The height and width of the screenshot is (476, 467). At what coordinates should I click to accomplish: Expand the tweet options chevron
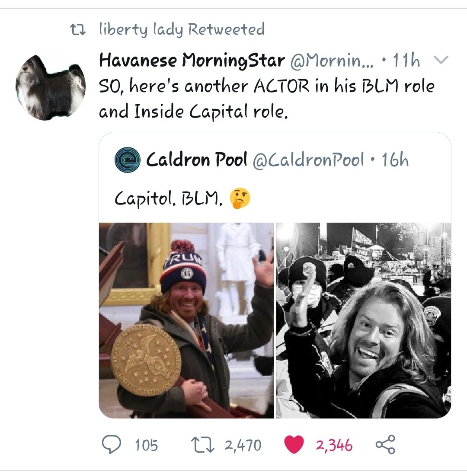pyautogui.click(x=440, y=60)
